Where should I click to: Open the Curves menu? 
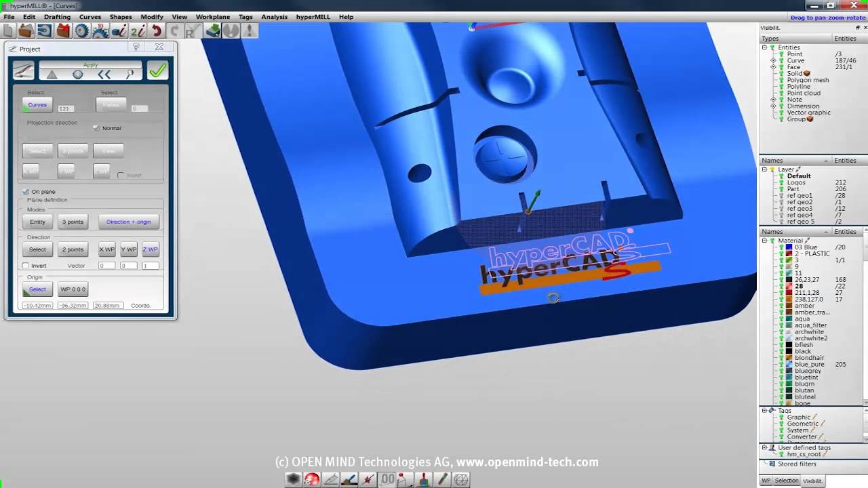pyautogui.click(x=90, y=17)
